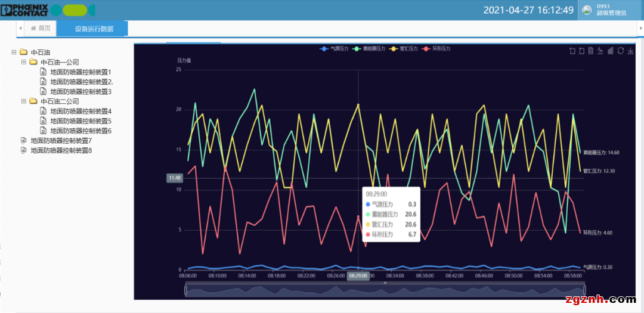Screen dimensions: 644x313
Task: Click the 08:54:00 x-axis label
Action: click(x=543, y=276)
